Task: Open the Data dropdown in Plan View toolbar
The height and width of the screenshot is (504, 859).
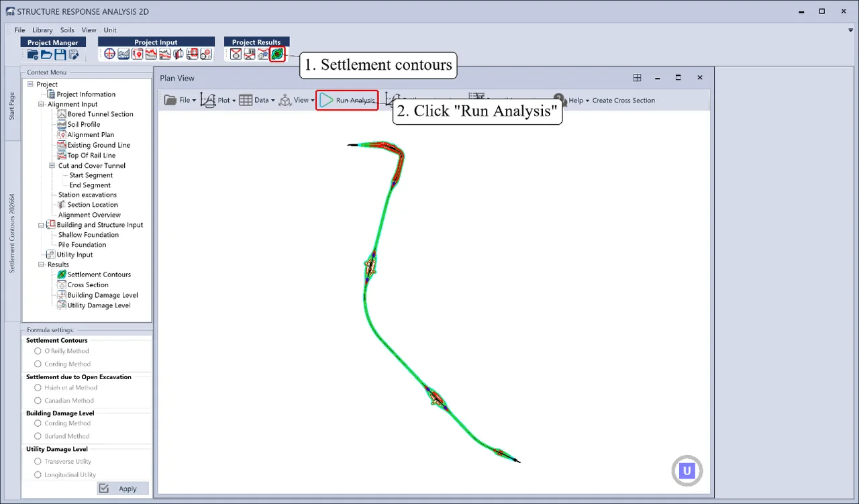Action: pyautogui.click(x=256, y=100)
